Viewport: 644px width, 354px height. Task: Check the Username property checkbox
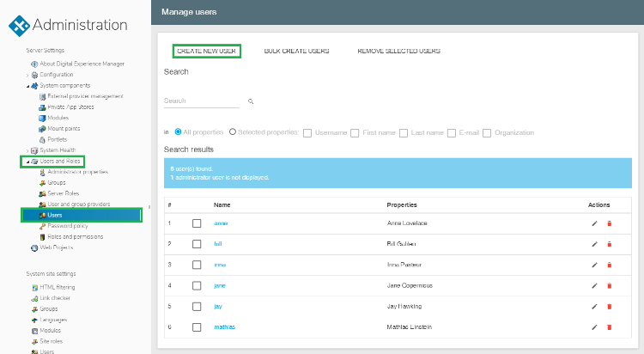coord(307,133)
